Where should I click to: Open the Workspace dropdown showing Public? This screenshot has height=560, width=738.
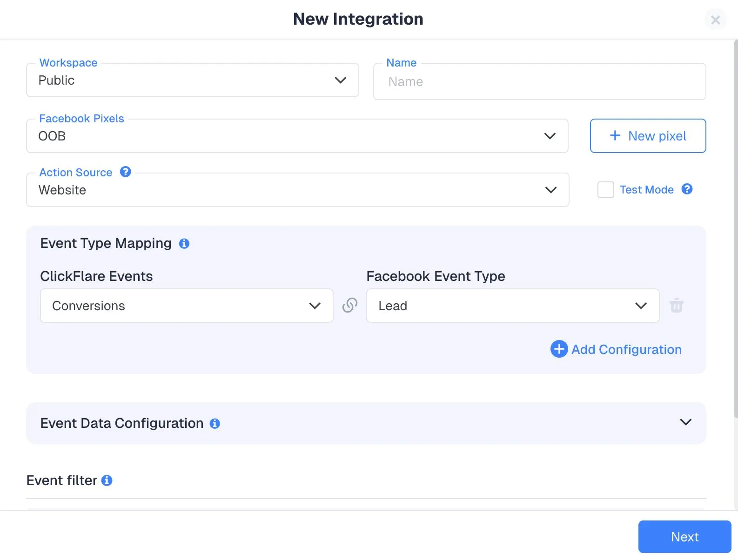tap(193, 80)
